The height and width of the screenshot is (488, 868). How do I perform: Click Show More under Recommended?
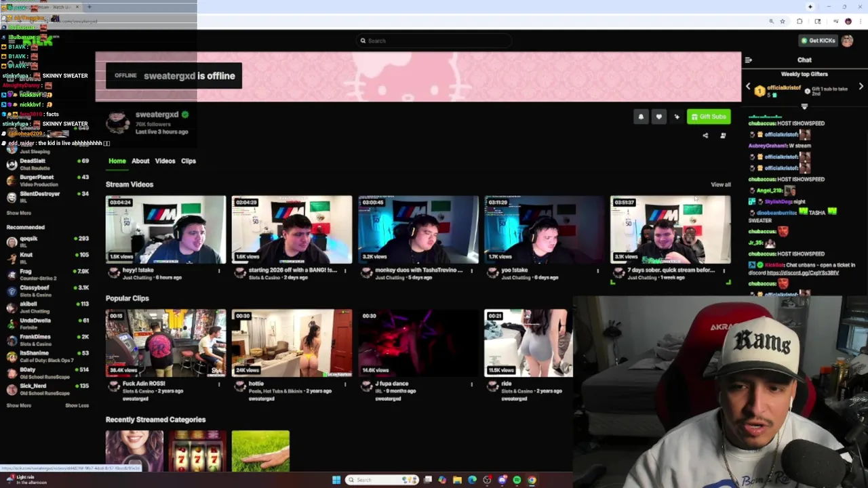click(19, 405)
